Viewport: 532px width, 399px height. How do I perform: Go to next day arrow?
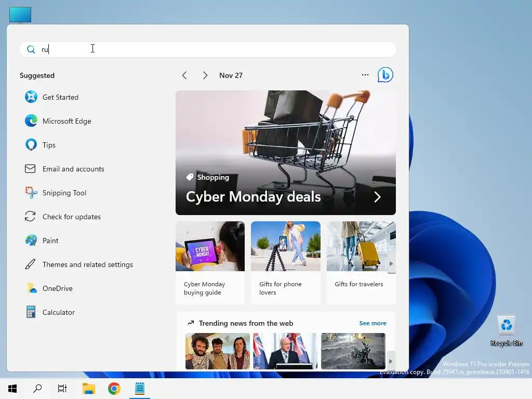pos(205,75)
